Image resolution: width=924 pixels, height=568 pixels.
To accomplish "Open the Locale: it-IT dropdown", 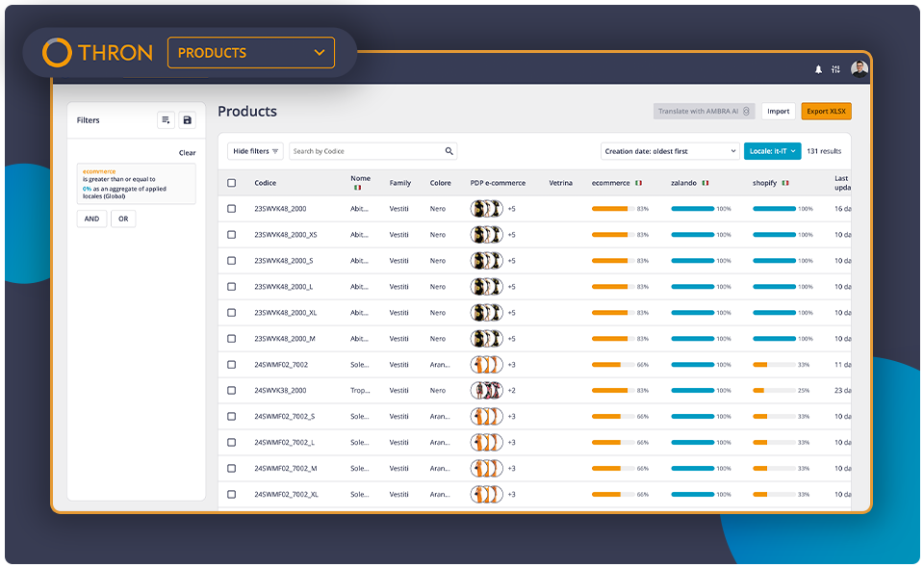I will (x=772, y=151).
